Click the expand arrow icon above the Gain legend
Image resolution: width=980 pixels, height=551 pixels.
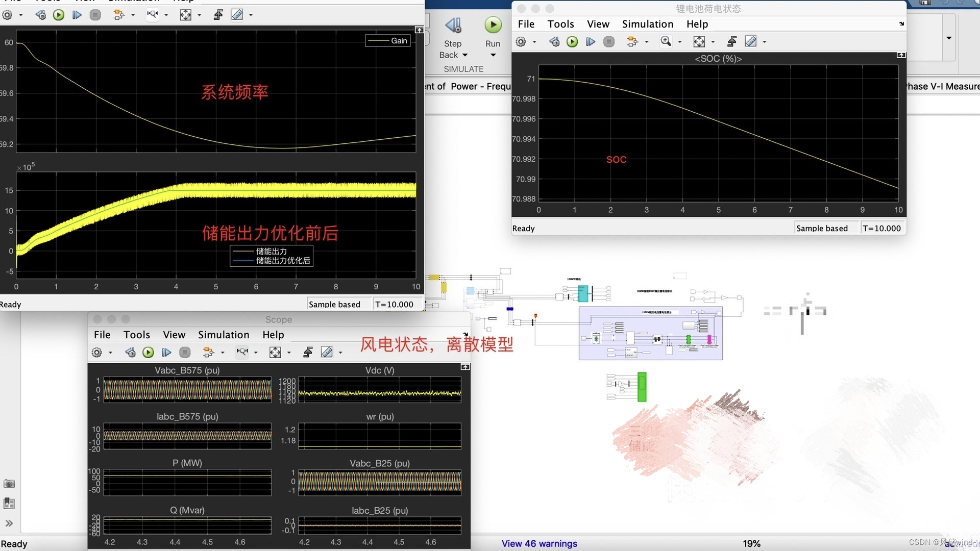coord(419,30)
